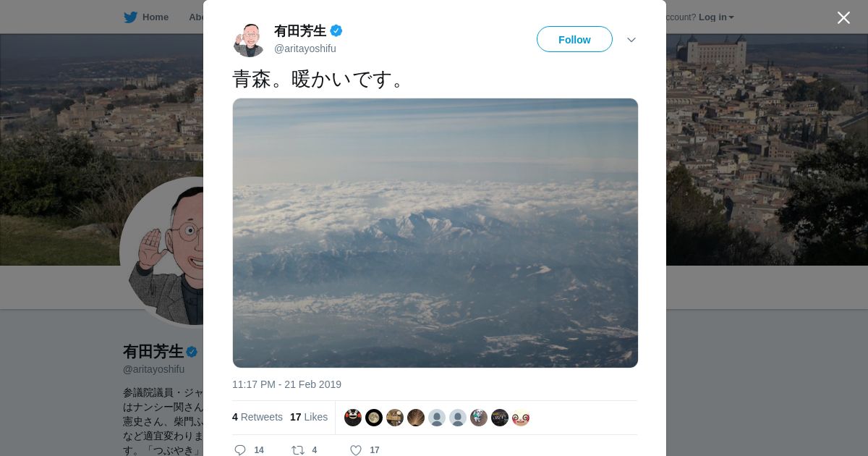Image resolution: width=868 pixels, height=456 pixels.
Task: Like the tweet with heart icon
Action: 356,450
